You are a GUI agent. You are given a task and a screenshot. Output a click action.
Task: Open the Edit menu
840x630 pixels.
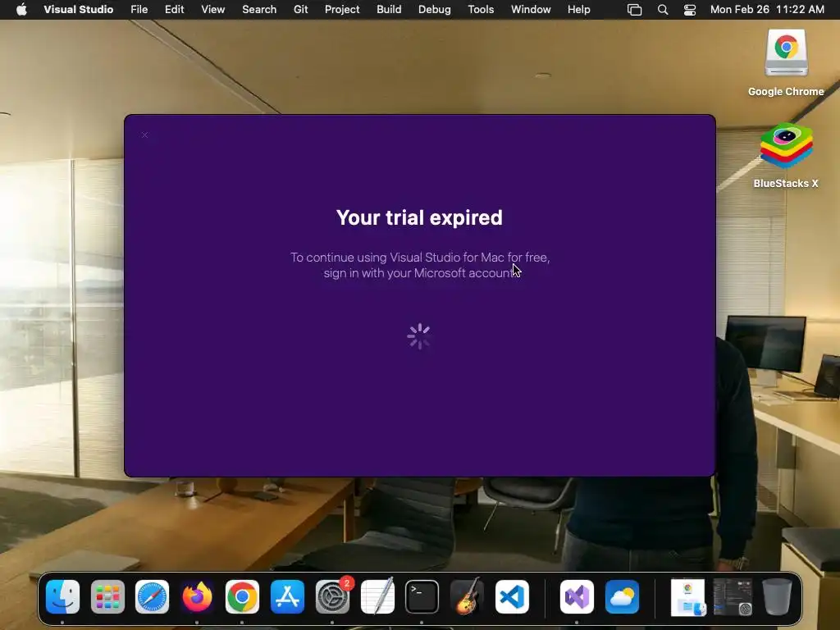(x=174, y=9)
